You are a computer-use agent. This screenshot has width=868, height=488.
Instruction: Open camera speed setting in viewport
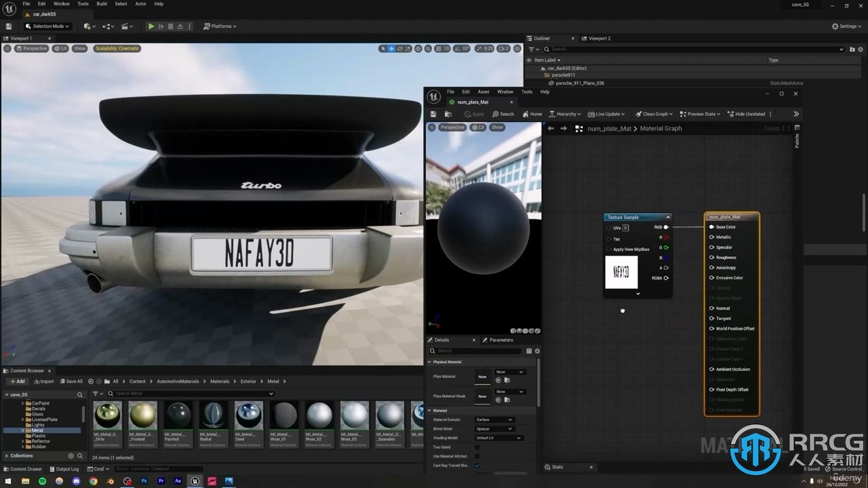503,48
